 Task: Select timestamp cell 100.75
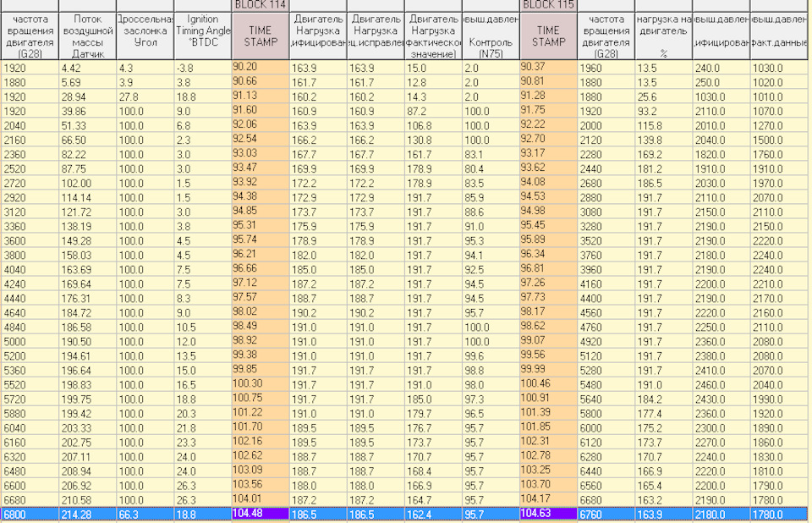pyautogui.click(x=261, y=399)
